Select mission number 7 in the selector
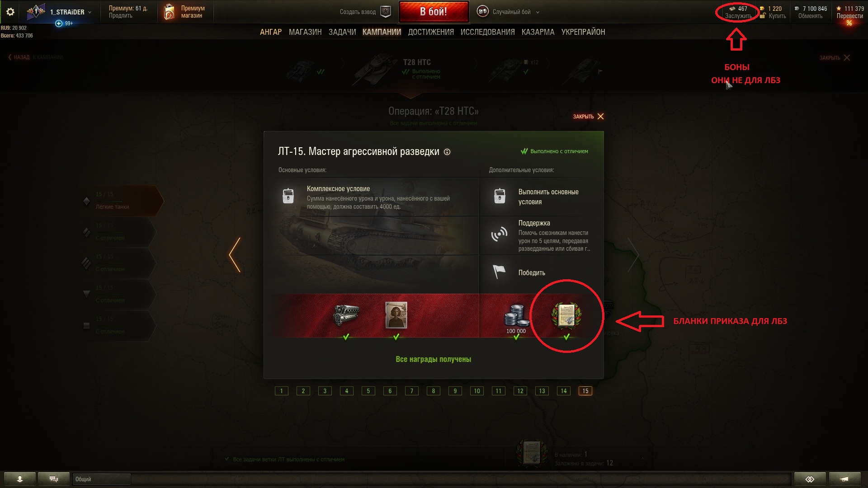868x488 pixels. coord(412,391)
